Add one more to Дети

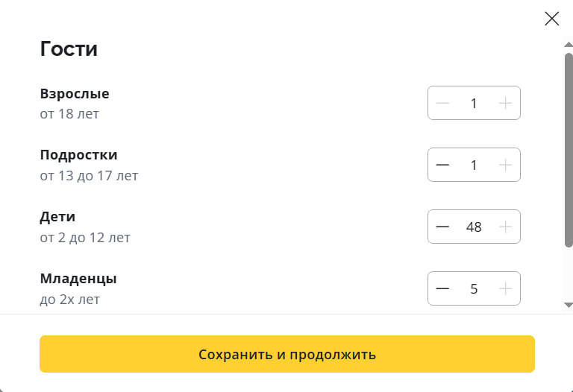(x=505, y=227)
